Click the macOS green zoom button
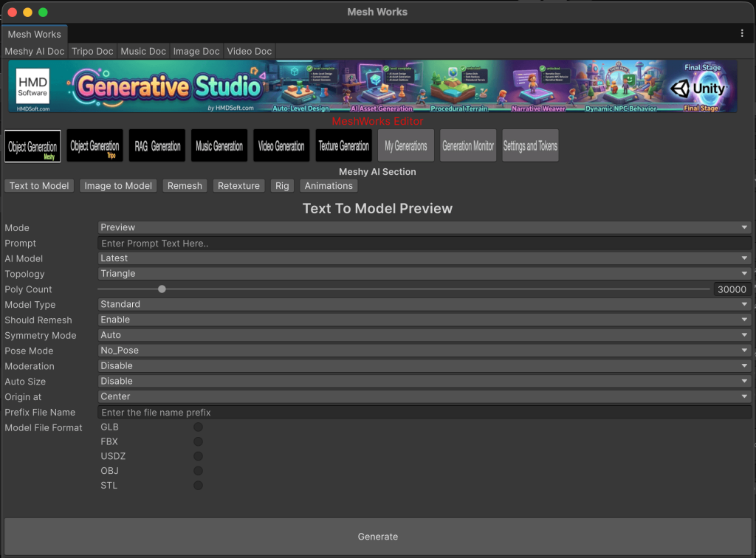This screenshot has width=756, height=558. tap(43, 12)
